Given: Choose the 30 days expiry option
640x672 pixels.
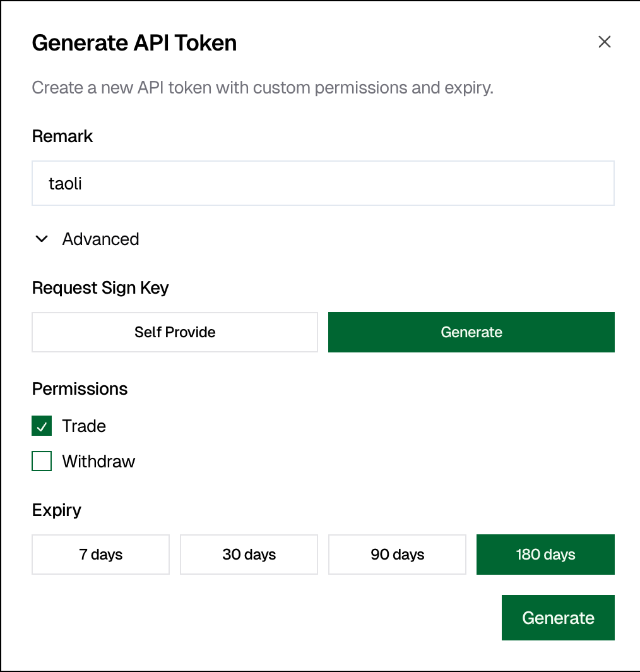Looking at the screenshot, I should (x=249, y=555).
